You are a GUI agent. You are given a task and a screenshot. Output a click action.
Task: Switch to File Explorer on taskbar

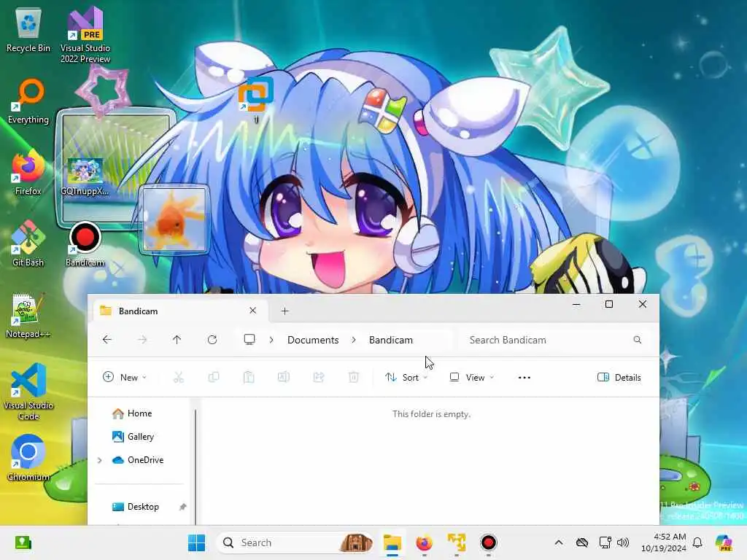[x=392, y=542]
